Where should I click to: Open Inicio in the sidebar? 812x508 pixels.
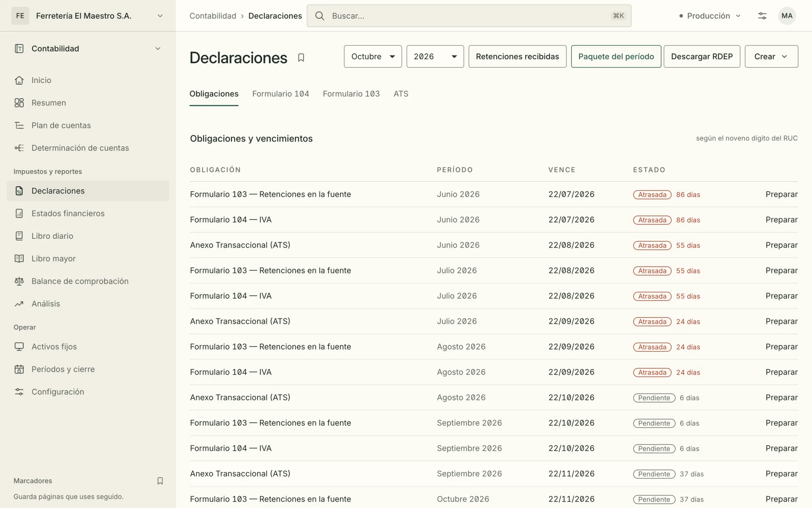pyautogui.click(x=88, y=80)
